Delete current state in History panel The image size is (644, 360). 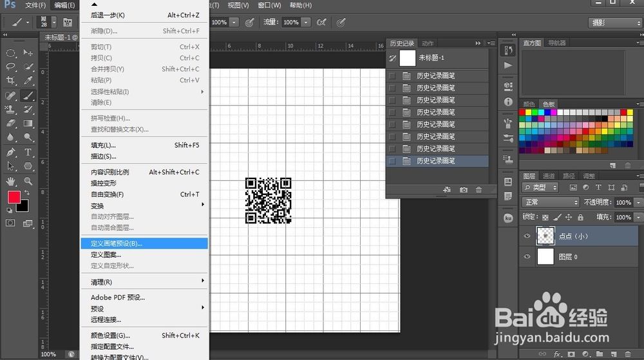pos(478,189)
